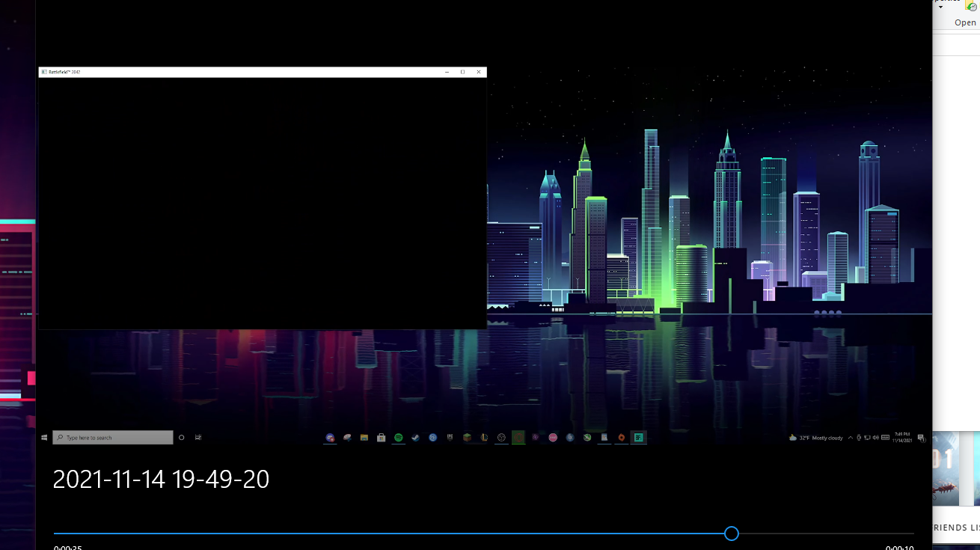Image resolution: width=980 pixels, height=550 pixels.
Task: Click the Cortana circle icon
Action: coord(181,438)
